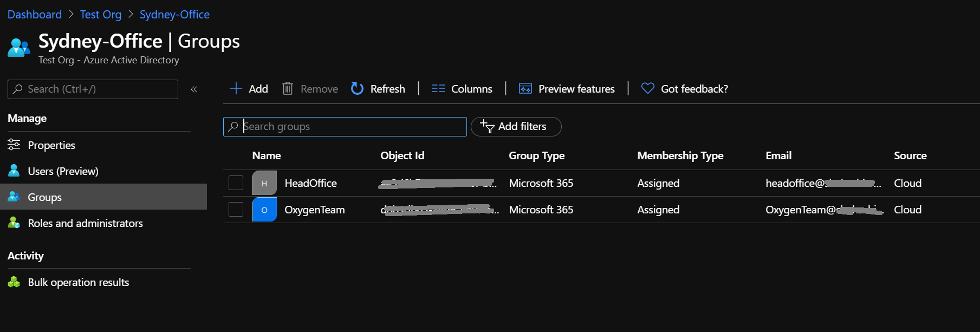Click the Roles and administrators icon

(x=14, y=223)
